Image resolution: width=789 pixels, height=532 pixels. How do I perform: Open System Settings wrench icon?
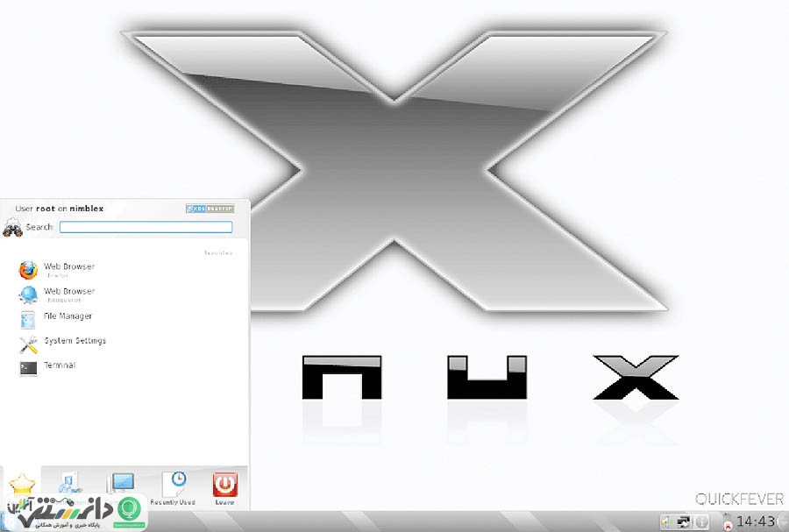click(28, 344)
